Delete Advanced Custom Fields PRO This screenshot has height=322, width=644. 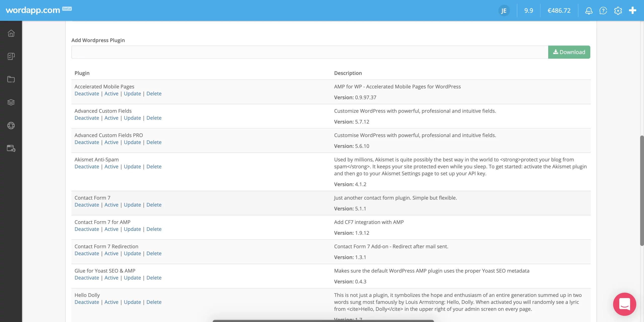click(154, 142)
